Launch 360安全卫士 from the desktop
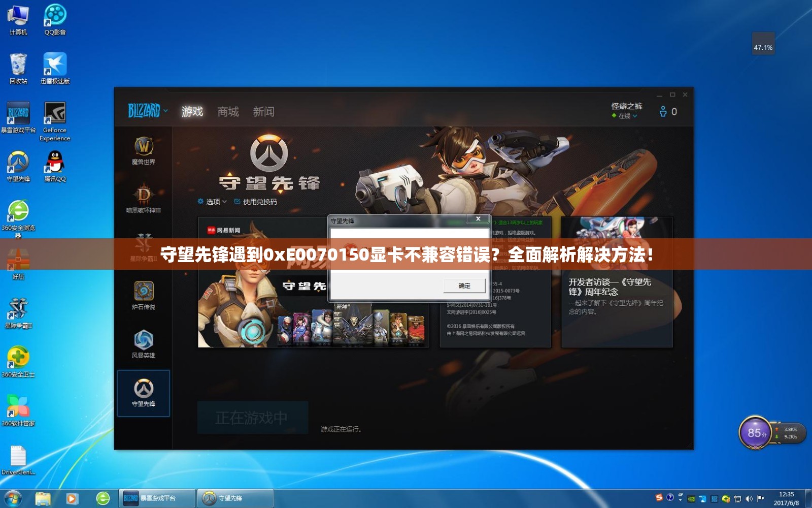812x508 pixels. pyautogui.click(x=18, y=356)
